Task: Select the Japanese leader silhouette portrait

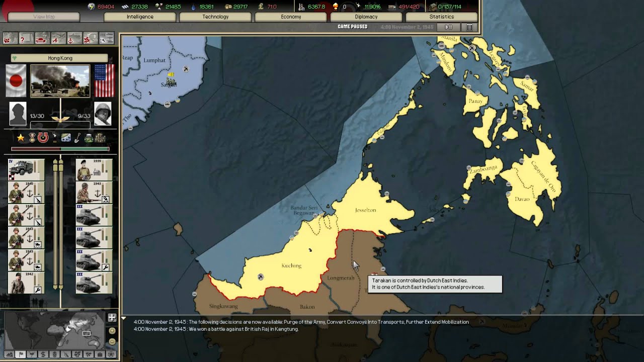Action: [18, 114]
